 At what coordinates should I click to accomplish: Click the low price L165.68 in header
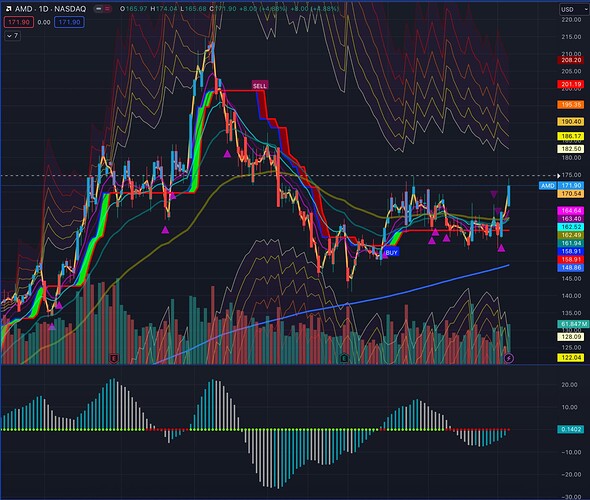pos(193,9)
